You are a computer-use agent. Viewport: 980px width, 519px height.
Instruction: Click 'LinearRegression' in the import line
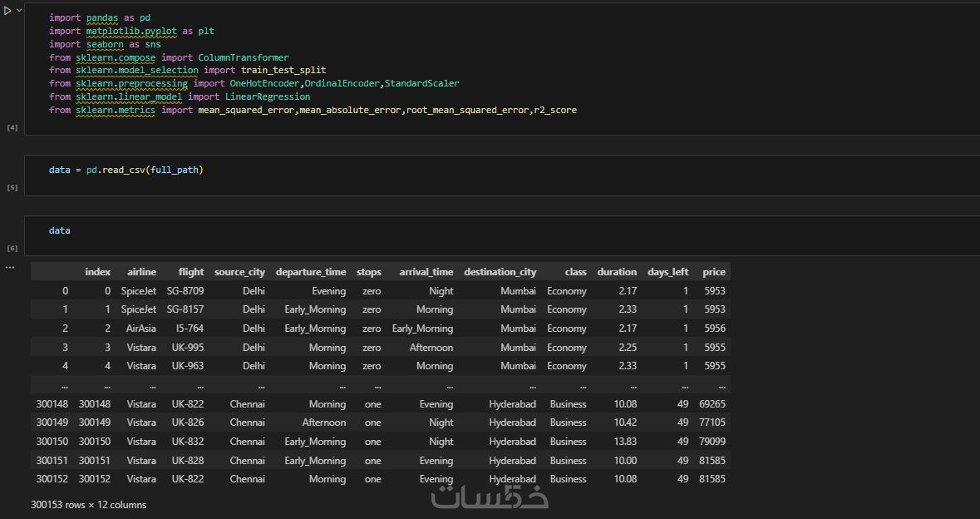click(268, 97)
